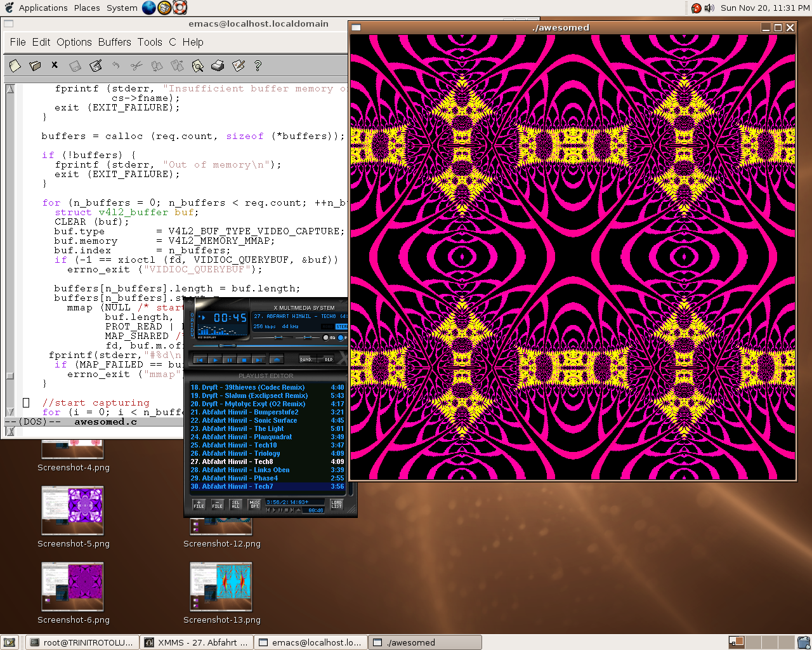Click the XMMS balance slider
Viewport: 812px width, 650px height.
pyautogui.click(x=308, y=338)
